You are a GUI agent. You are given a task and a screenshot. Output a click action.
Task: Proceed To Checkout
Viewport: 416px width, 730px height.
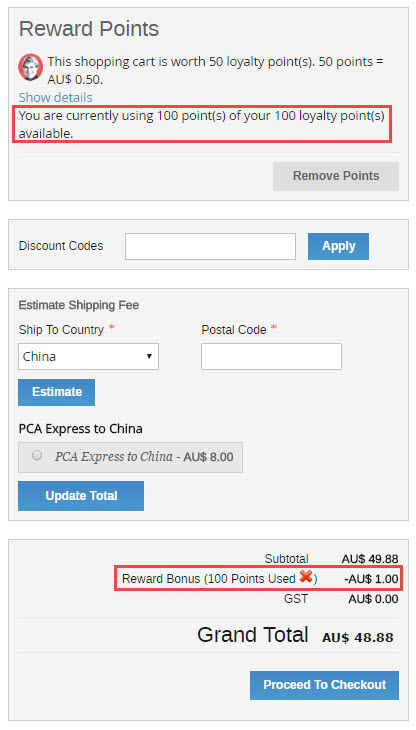coord(324,685)
